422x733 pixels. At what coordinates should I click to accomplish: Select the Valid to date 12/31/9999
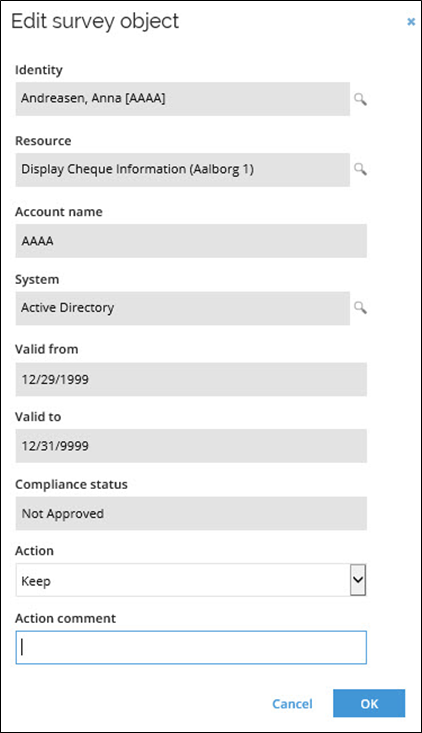[191, 446]
